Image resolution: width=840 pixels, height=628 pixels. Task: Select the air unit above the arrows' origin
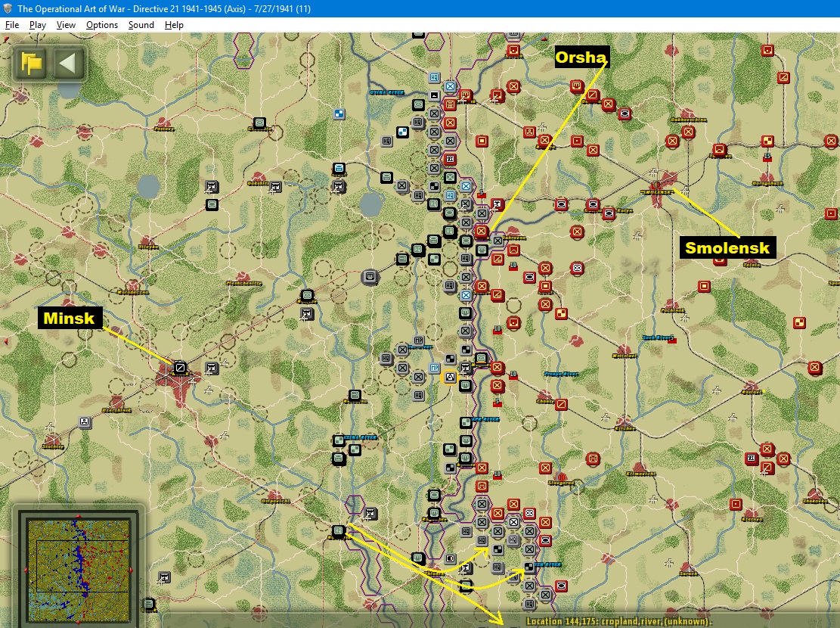(370, 513)
